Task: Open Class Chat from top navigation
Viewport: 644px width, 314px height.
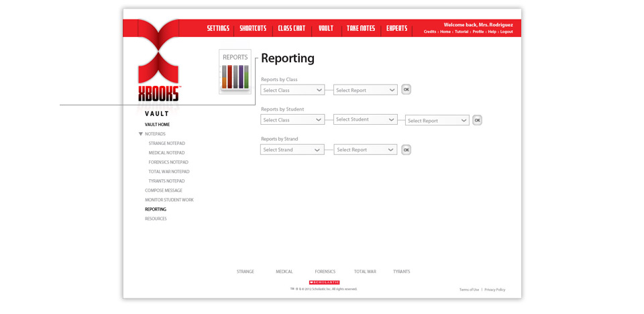Action: click(x=291, y=28)
